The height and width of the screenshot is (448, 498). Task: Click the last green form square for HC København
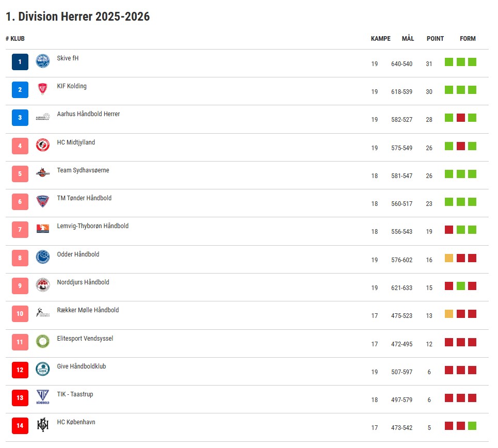pos(472,426)
